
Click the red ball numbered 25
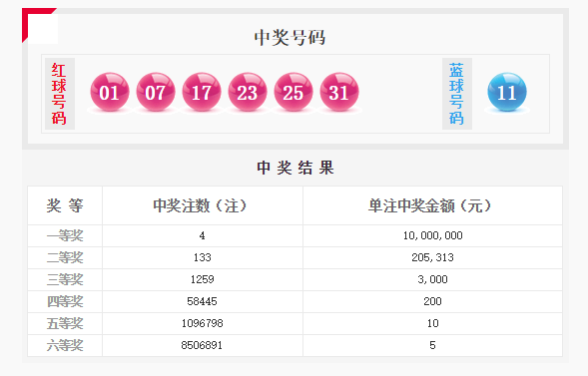pos(294,92)
